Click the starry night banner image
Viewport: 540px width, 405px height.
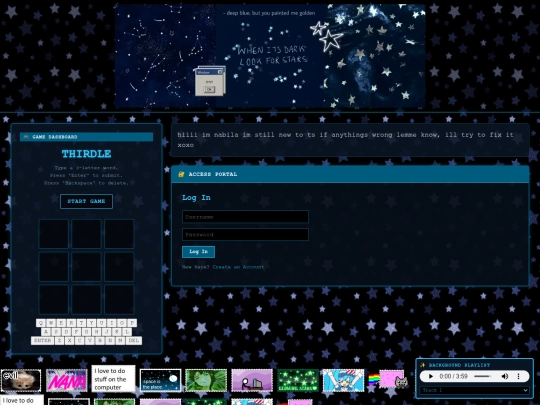[270, 56]
